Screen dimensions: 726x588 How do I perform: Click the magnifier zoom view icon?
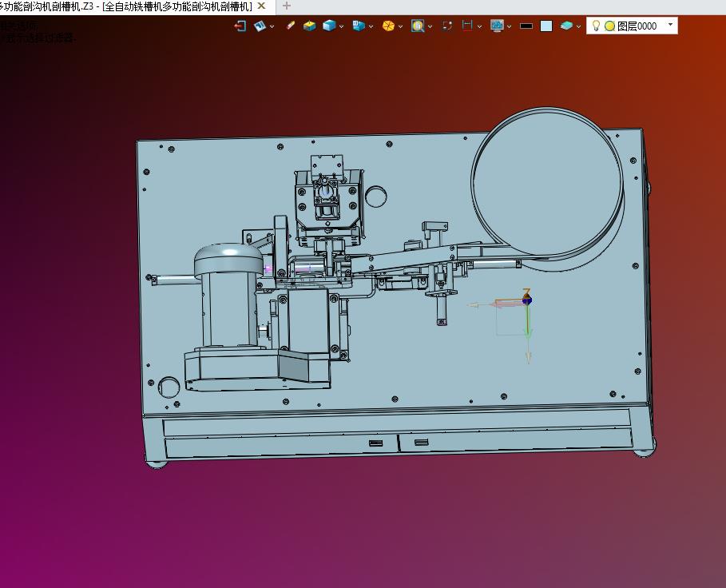point(418,26)
